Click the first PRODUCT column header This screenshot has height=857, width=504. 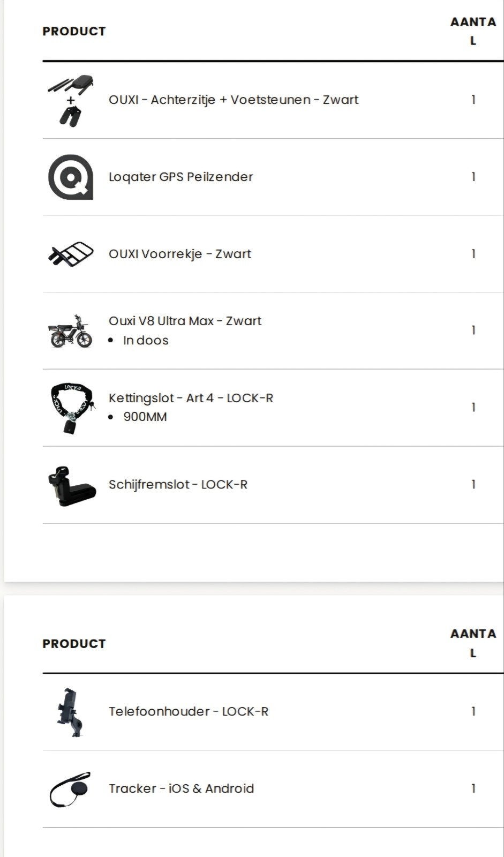tap(74, 31)
